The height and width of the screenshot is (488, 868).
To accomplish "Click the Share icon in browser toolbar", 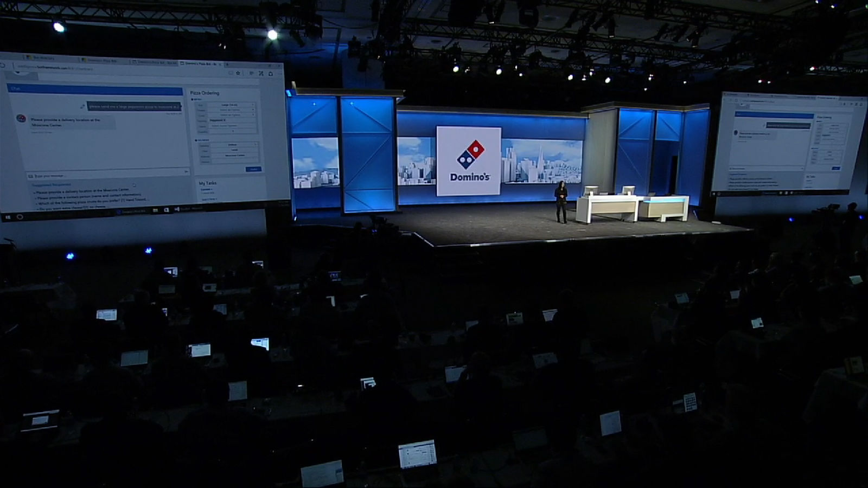I will point(271,74).
